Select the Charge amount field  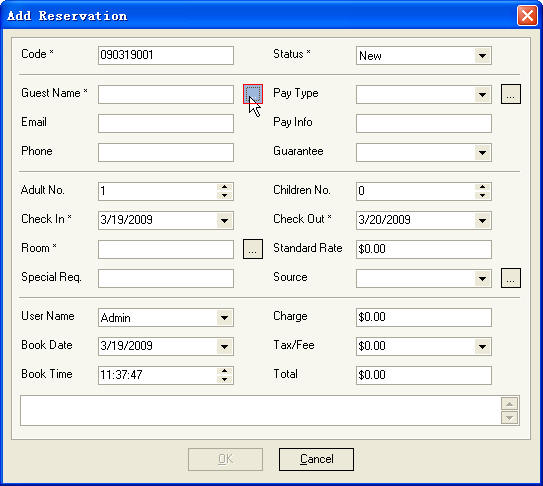point(424,317)
